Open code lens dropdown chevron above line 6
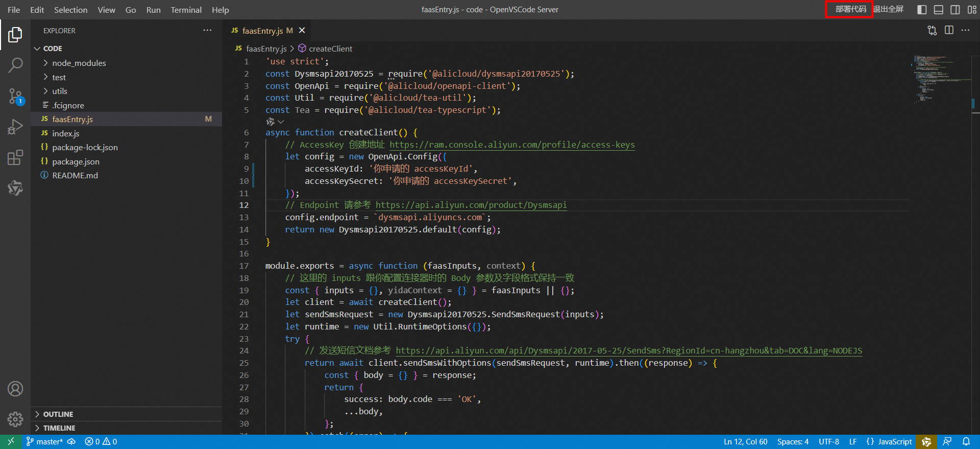 281,122
